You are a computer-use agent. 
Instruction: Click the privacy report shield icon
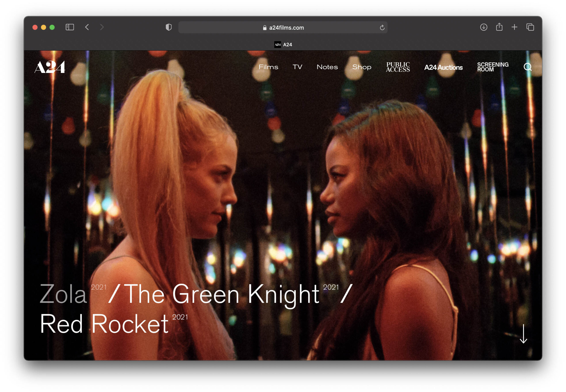(169, 27)
